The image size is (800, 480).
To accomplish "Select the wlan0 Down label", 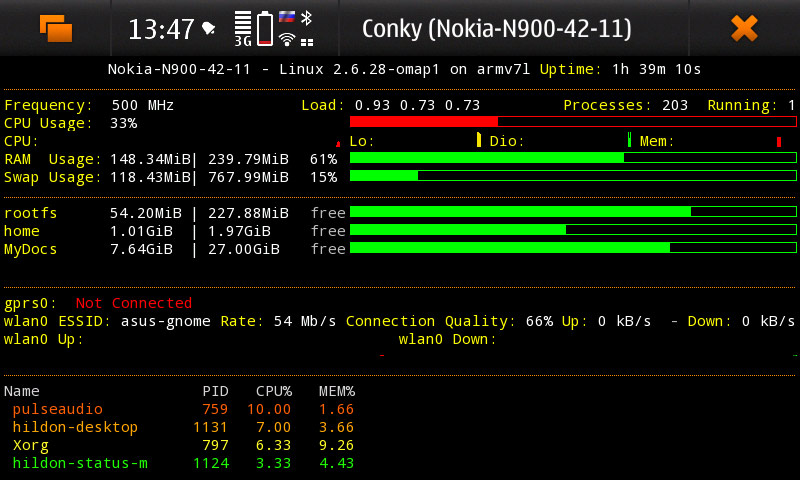I will tap(447, 339).
